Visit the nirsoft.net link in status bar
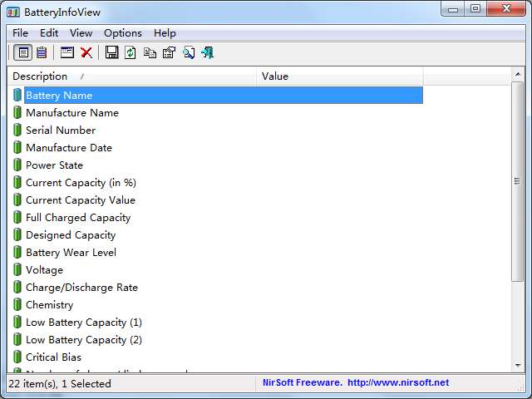The height and width of the screenshot is (399, 532). coord(398,382)
